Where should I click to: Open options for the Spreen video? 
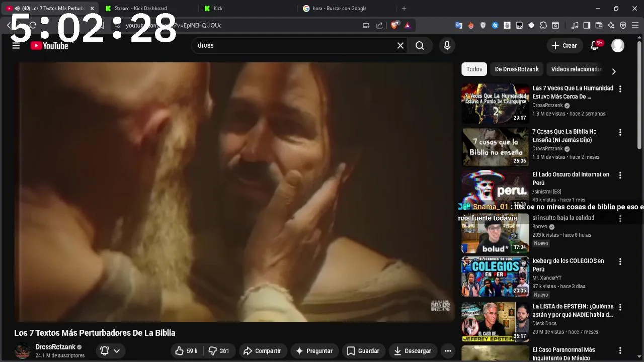click(620, 219)
